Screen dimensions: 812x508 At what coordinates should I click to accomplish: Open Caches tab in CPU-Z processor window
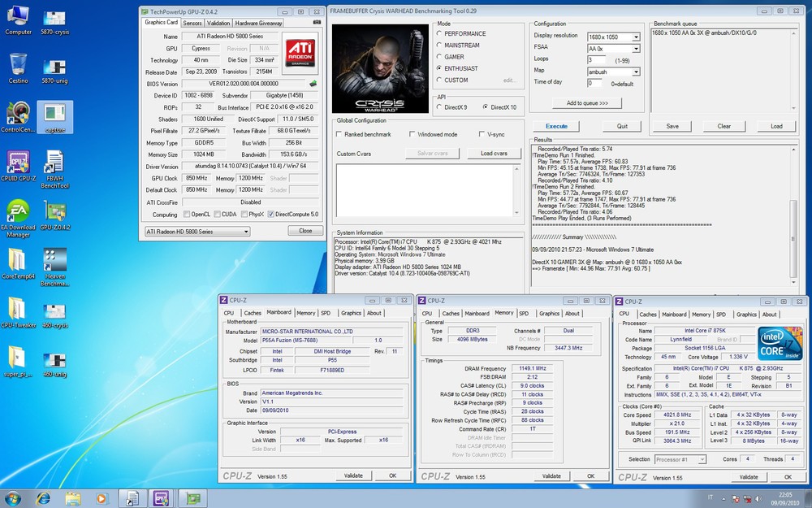[x=647, y=314]
